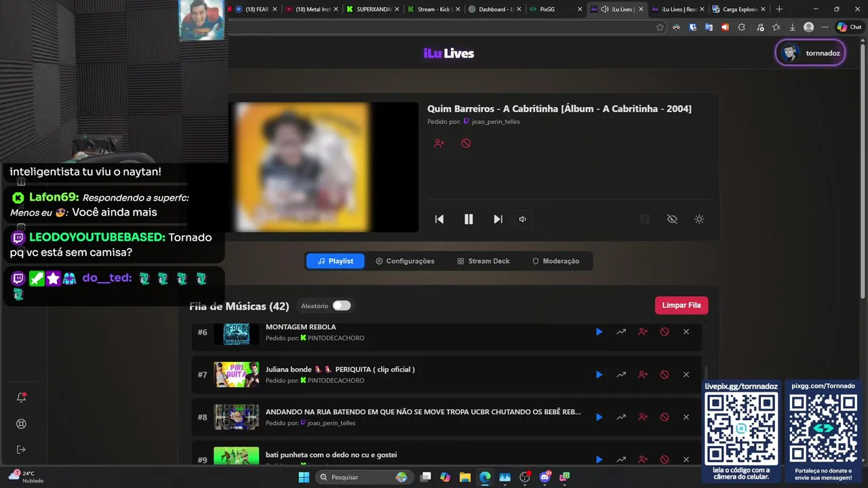Remove MONTAGEM REBOLA from queue
This screenshot has width=868, height=488.
[686, 332]
